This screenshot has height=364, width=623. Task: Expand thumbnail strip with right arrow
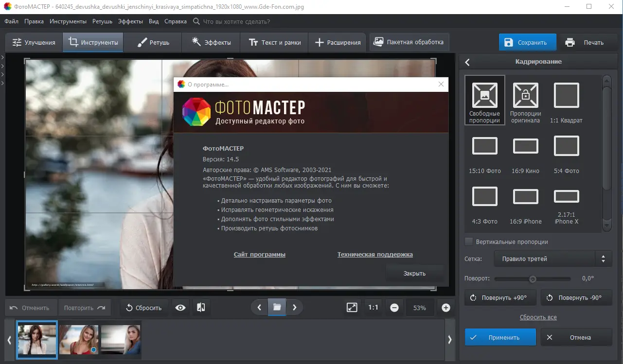click(x=449, y=340)
